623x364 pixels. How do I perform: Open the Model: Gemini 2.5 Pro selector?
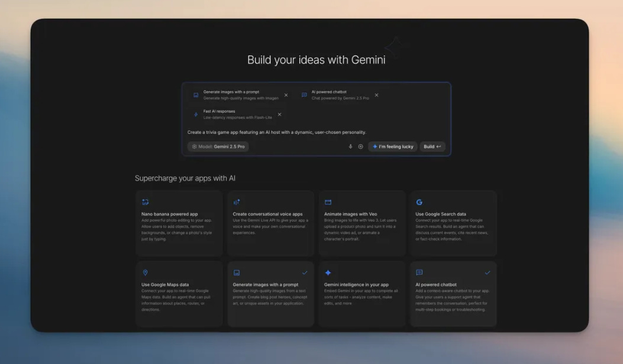218,147
